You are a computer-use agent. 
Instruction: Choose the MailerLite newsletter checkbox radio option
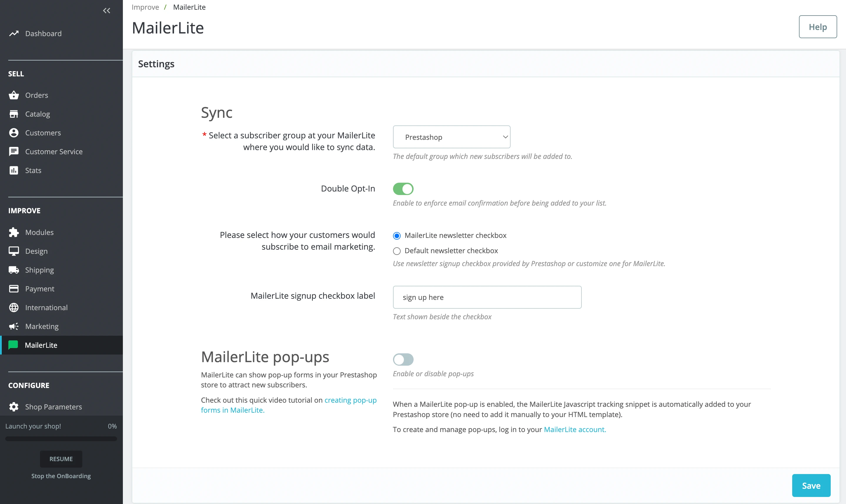pos(397,236)
